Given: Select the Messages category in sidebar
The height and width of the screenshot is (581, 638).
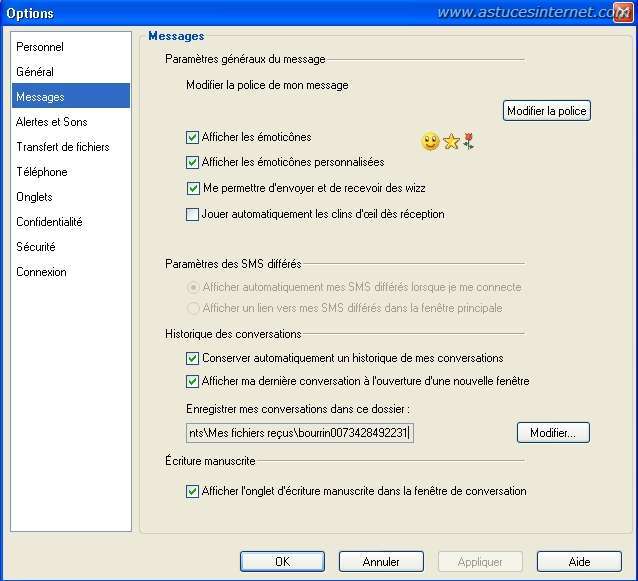Looking at the screenshot, I should click(x=71, y=96).
